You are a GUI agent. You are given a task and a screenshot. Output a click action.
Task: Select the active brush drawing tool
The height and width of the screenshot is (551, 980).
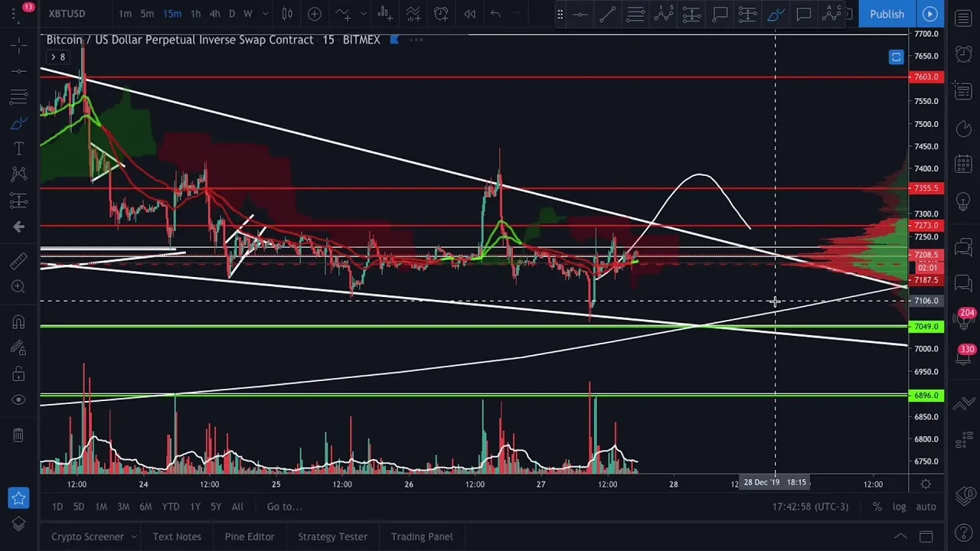coord(776,14)
